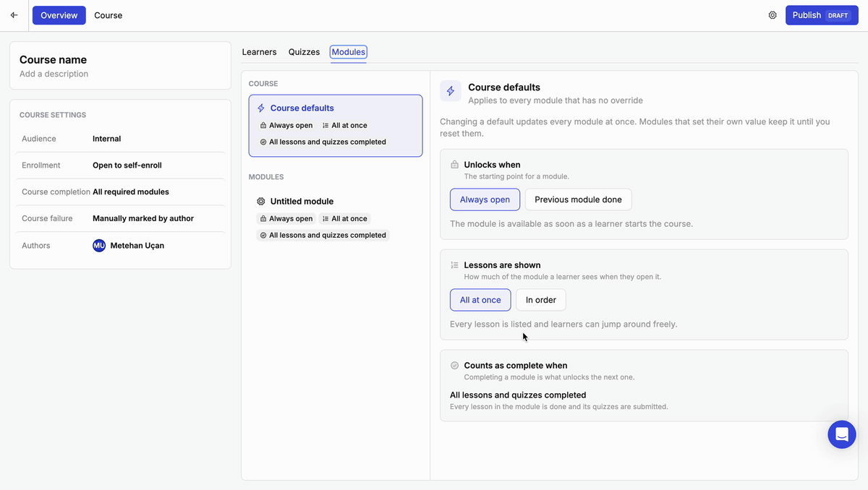
Task: Click All lessons and quizzes completed heading in right panel
Action: [x=518, y=395]
